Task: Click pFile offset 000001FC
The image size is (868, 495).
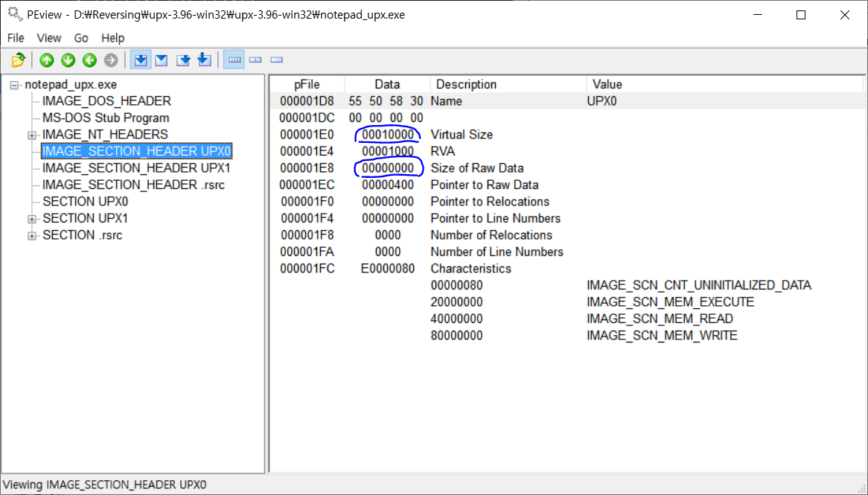Action: pos(307,269)
